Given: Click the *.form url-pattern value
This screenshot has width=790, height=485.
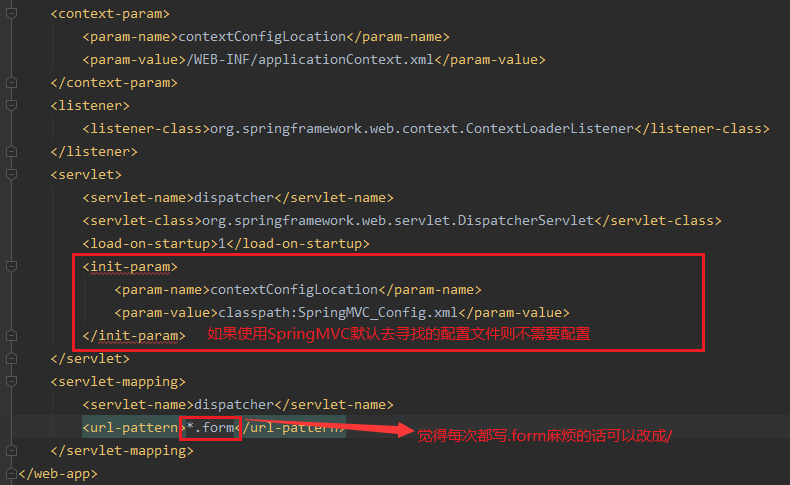Looking at the screenshot, I should (x=210, y=428).
